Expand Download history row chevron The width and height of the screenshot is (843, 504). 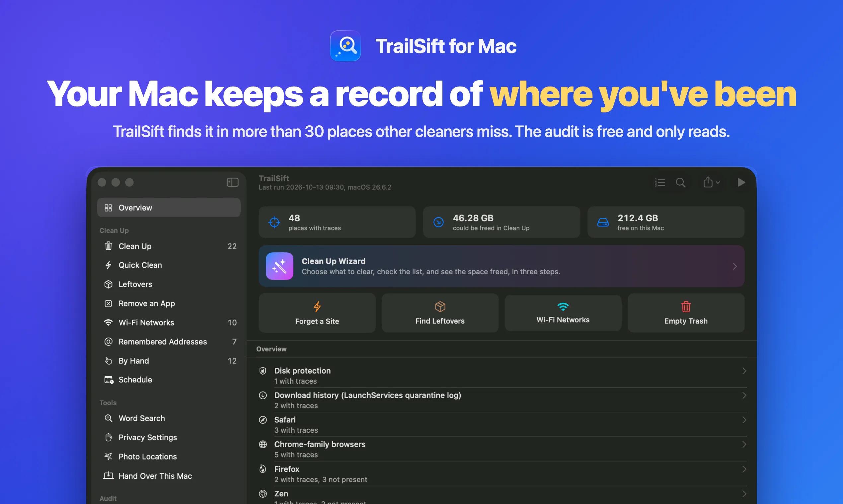(744, 395)
